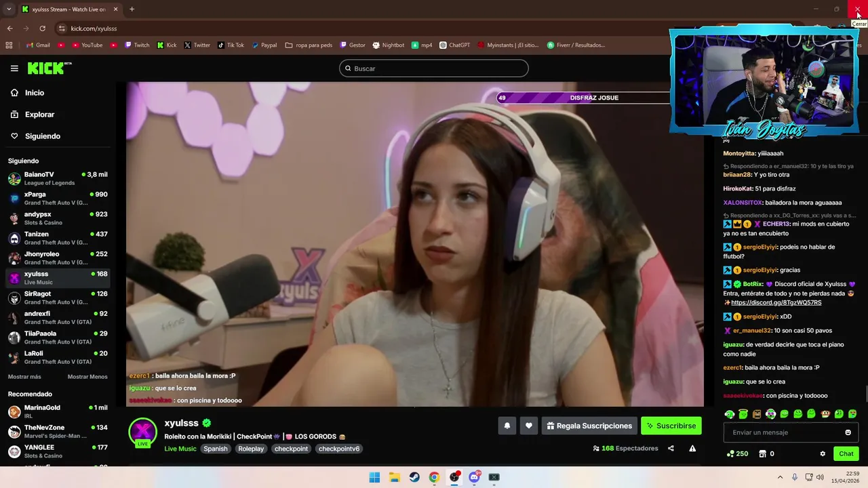This screenshot has height=488, width=868.
Task: Open andypsx channel in following list
Action: [58, 218]
